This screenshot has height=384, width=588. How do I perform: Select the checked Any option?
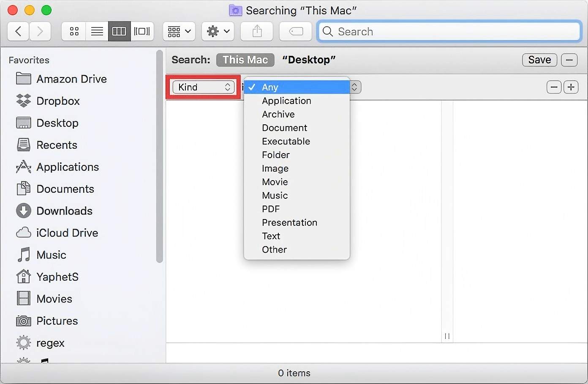click(x=270, y=87)
